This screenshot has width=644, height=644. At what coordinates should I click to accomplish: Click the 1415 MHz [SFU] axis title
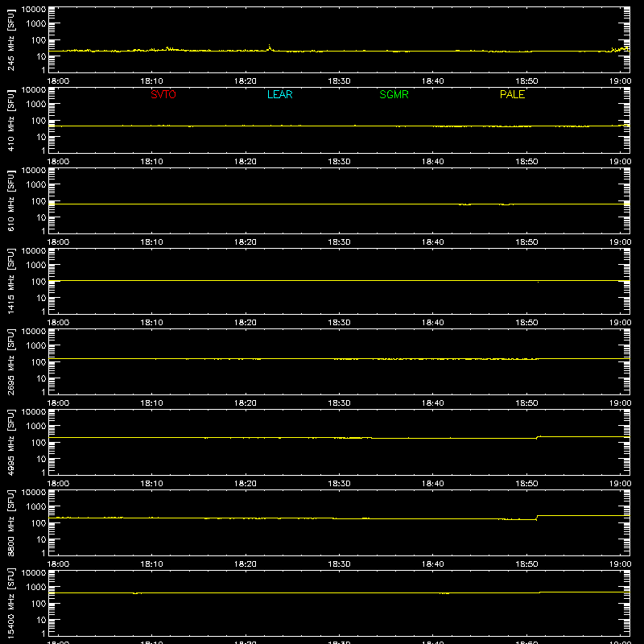tap(10, 281)
